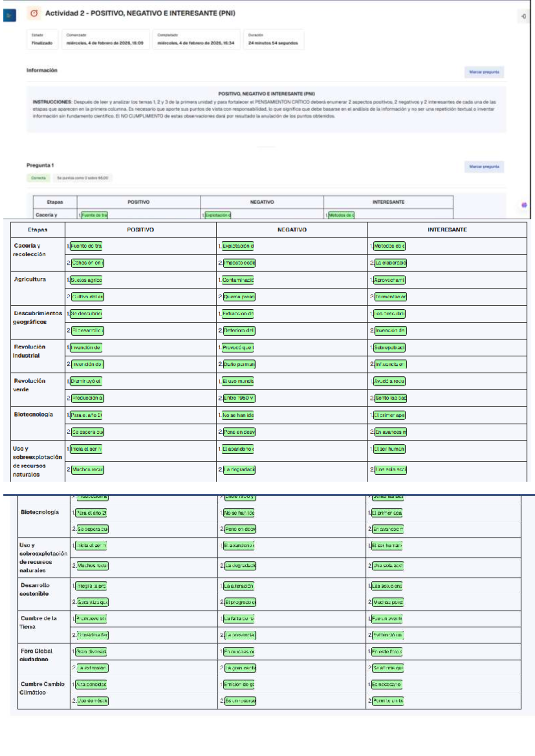Click first POSITIVO field 'Gran diversid' for Foro Global

[x=91, y=652]
